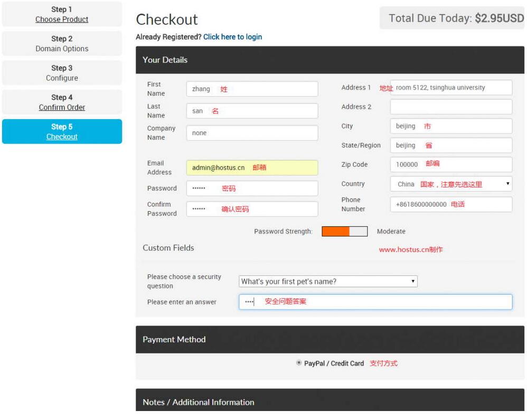Click the Email Address field
The width and height of the screenshot is (527, 420).
(x=252, y=168)
